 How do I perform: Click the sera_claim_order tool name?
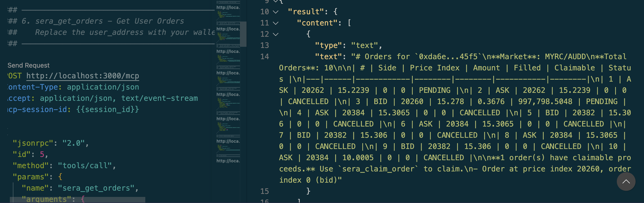pos(378,169)
